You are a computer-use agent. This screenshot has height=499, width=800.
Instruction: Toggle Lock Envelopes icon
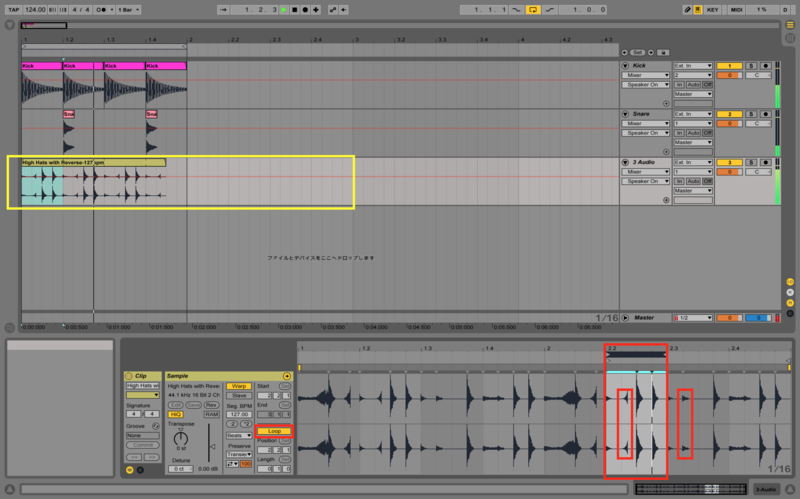(x=663, y=53)
